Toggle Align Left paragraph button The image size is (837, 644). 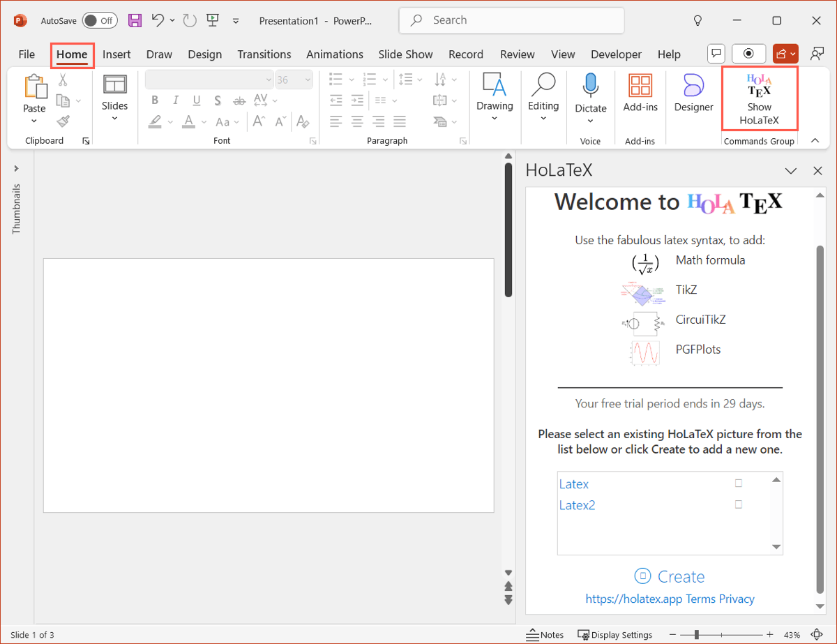pos(336,121)
